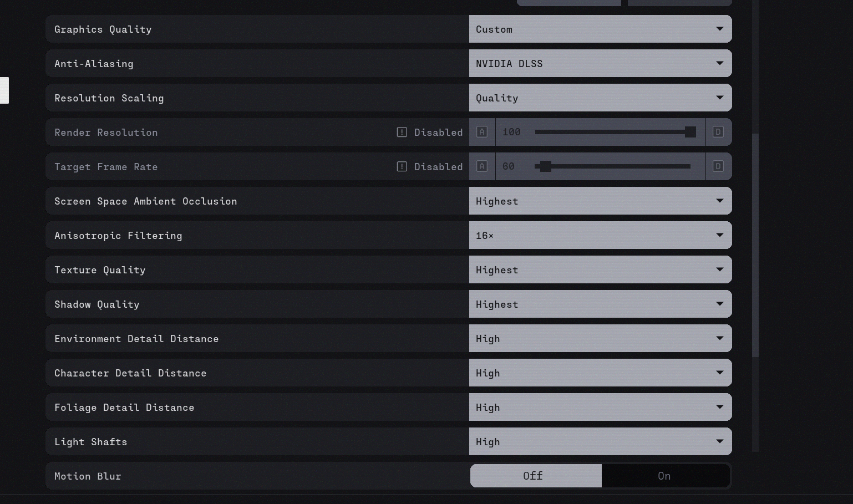This screenshot has height=504, width=853.
Task: Turn Motion Blur On
Action: (664, 476)
